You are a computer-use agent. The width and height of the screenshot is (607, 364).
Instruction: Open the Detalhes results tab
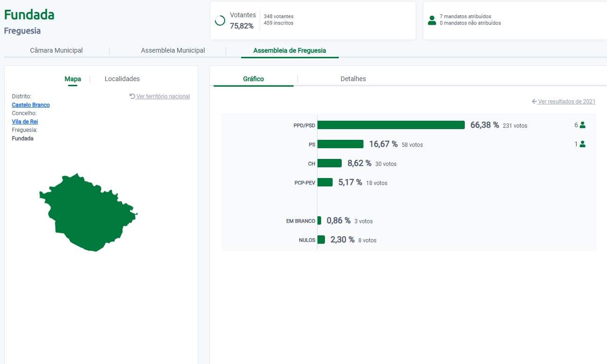[x=353, y=79]
